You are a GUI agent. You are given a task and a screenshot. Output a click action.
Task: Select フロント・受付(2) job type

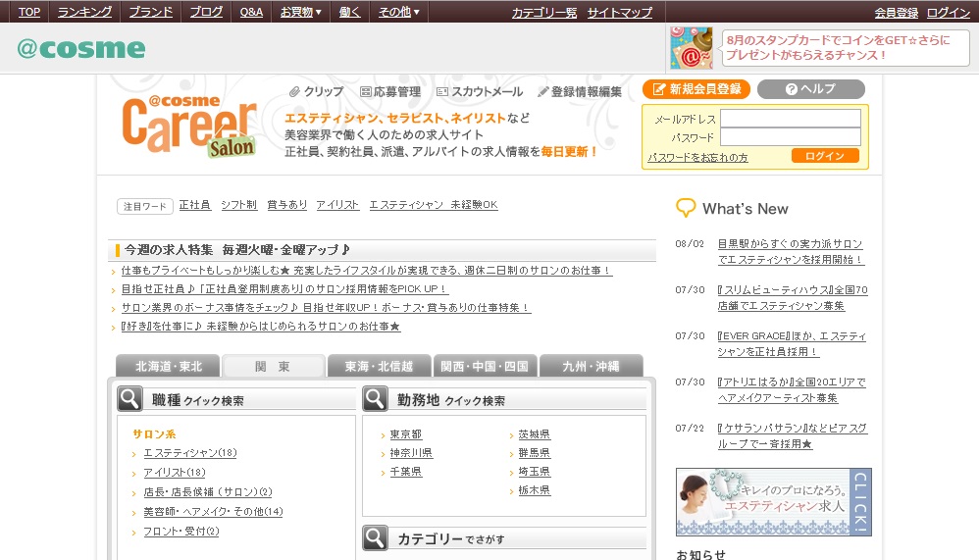coord(181,532)
